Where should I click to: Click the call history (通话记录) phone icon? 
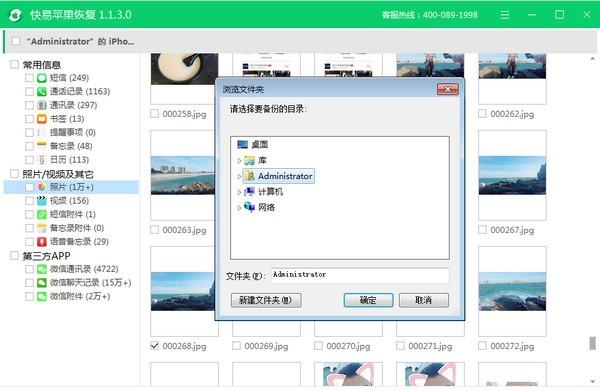42,91
